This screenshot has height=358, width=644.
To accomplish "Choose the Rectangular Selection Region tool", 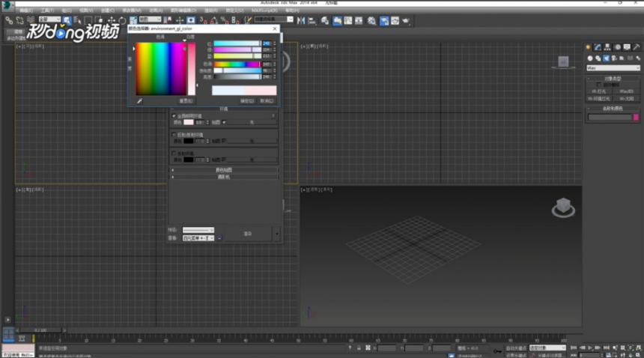I will (x=88, y=20).
